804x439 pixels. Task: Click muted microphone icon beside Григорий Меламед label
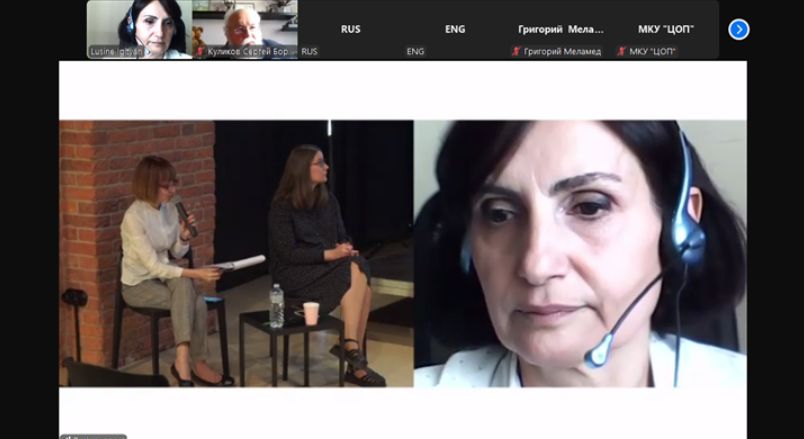[516, 51]
